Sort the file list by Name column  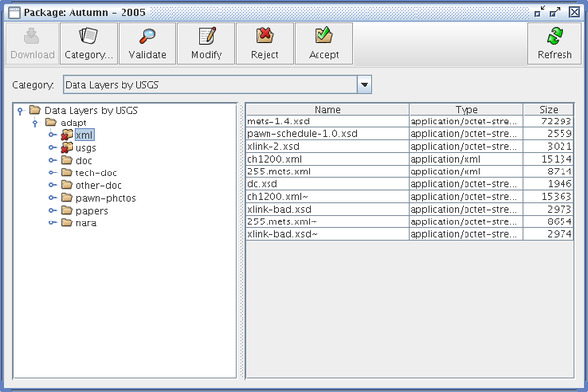pyautogui.click(x=327, y=109)
